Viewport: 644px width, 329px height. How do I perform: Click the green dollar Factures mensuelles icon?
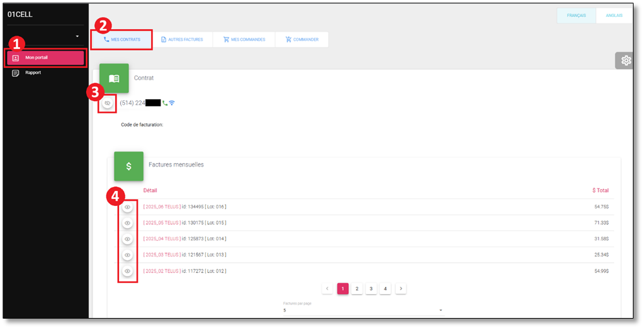click(x=129, y=166)
